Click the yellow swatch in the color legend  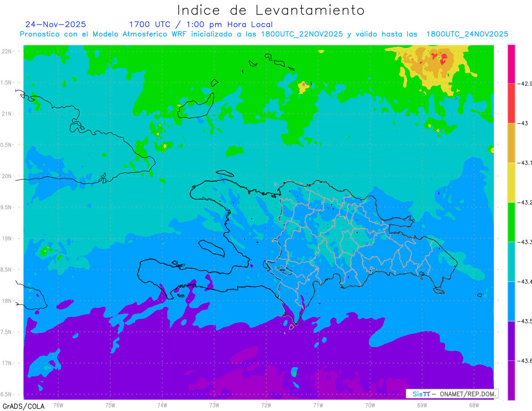pyautogui.click(x=511, y=182)
